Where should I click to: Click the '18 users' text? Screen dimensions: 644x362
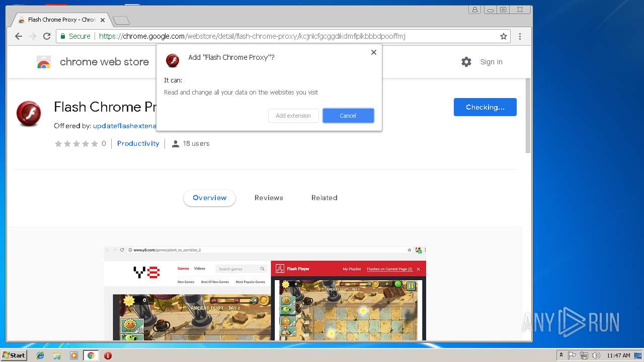pos(196,144)
